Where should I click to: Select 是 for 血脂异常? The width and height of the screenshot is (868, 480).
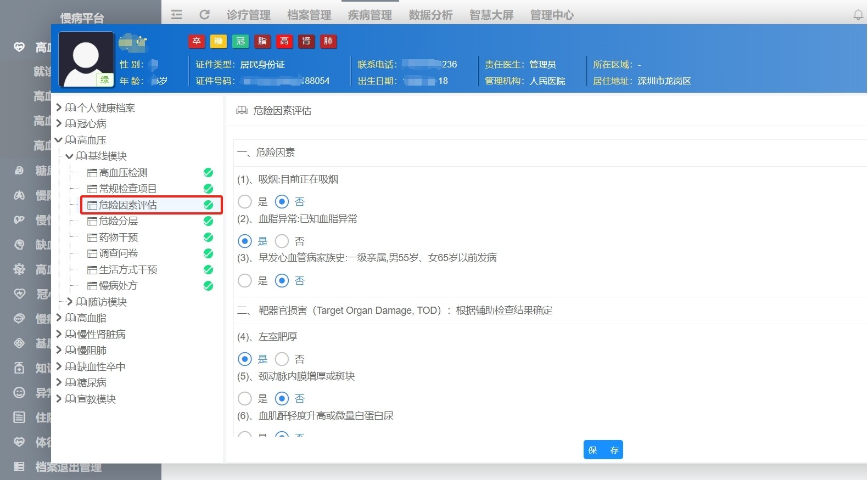245,241
